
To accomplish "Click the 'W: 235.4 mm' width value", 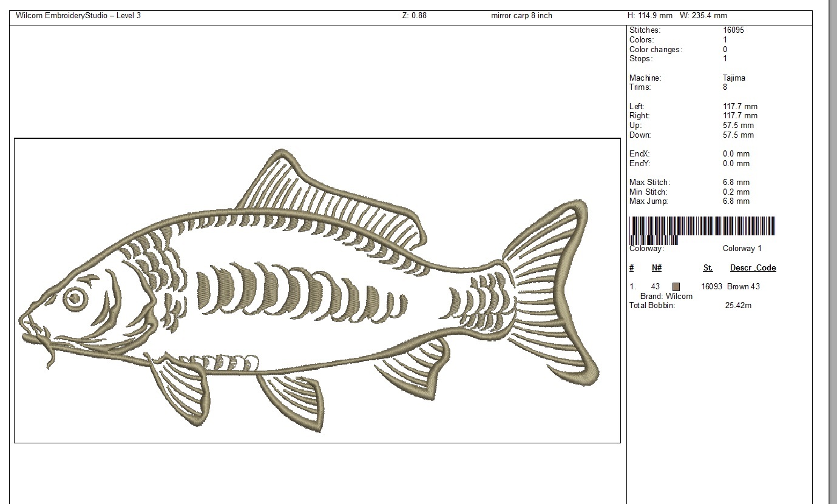I will (705, 16).
